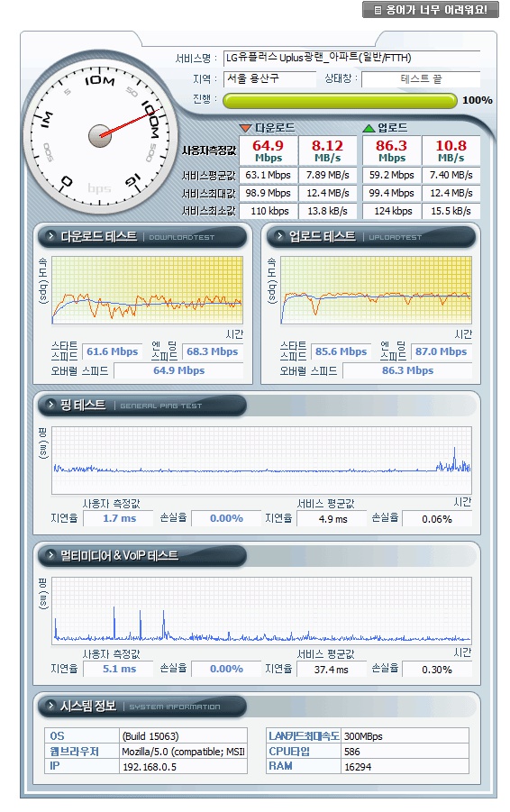Click service maximum upload '99.4 Mbps'
This screenshot has height=812, width=510.
[392, 193]
